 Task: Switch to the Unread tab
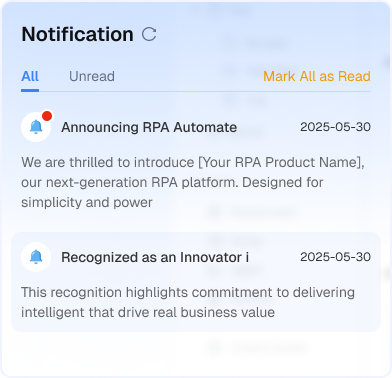point(92,76)
